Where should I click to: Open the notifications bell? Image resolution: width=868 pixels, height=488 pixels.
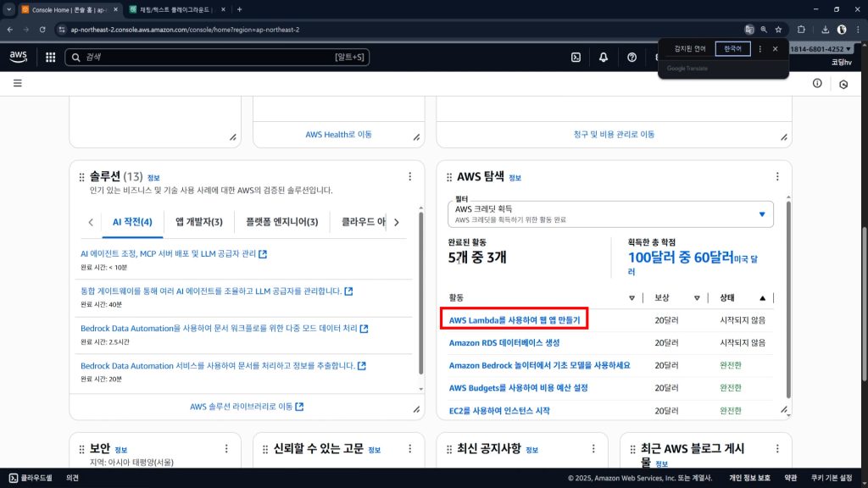604,57
